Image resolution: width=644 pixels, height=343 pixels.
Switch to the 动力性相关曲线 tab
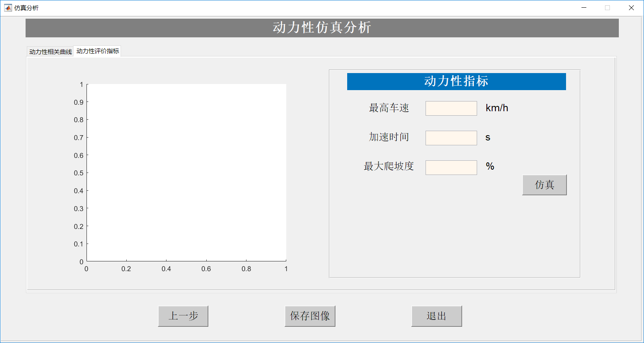point(50,52)
